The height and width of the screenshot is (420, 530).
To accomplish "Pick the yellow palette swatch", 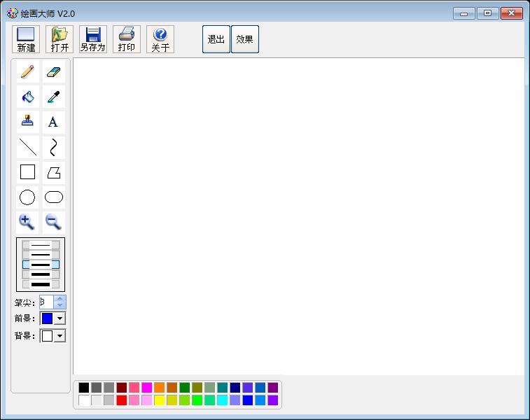I will pos(159,400).
